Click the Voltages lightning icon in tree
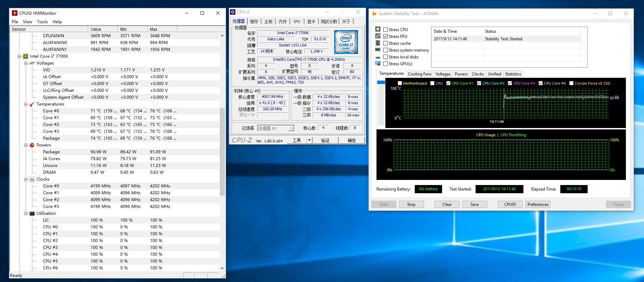Image resolution: width=644 pixels, height=282 pixels. pos(32,63)
